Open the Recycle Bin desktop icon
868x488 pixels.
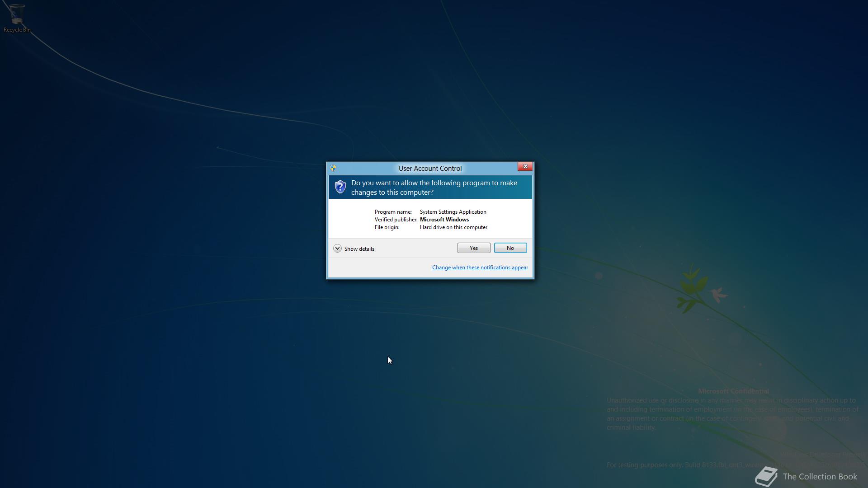[17, 14]
